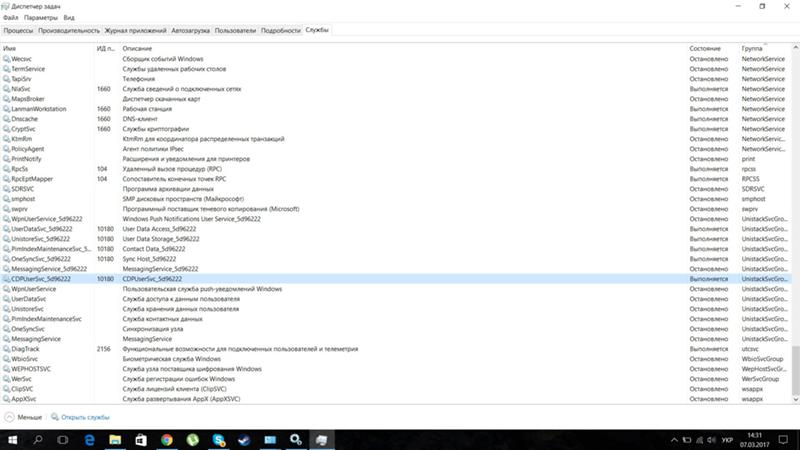This screenshot has height=450, width=800.
Task: Open the gears settings app in the taskbar
Action: click(296, 440)
